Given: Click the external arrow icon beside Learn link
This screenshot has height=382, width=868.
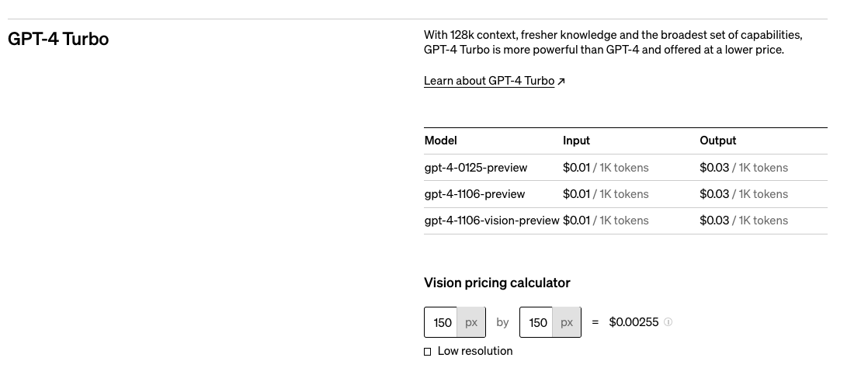Looking at the screenshot, I should [561, 82].
